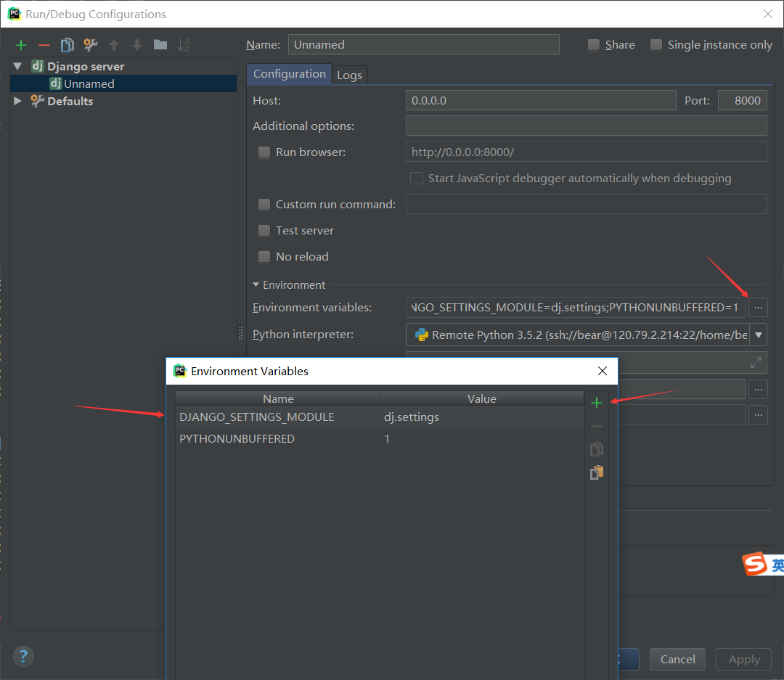Create new folder in configurations toolbar

pos(160,45)
